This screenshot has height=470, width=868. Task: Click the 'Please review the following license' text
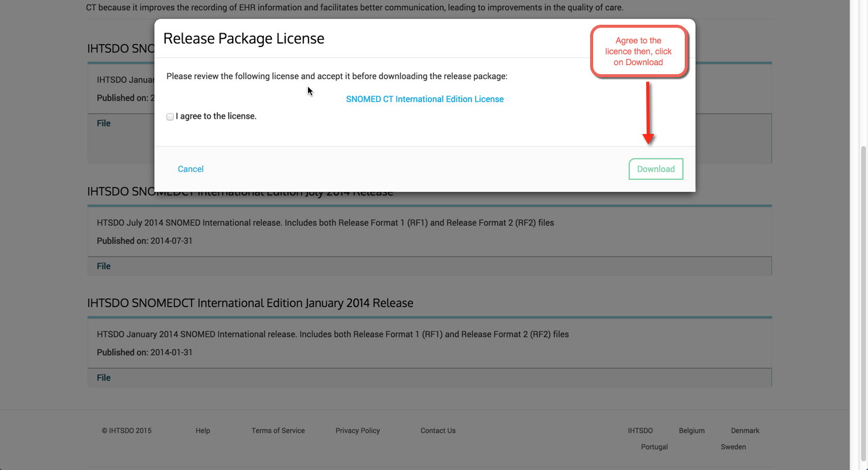pyautogui.click(x=337, y=77)
